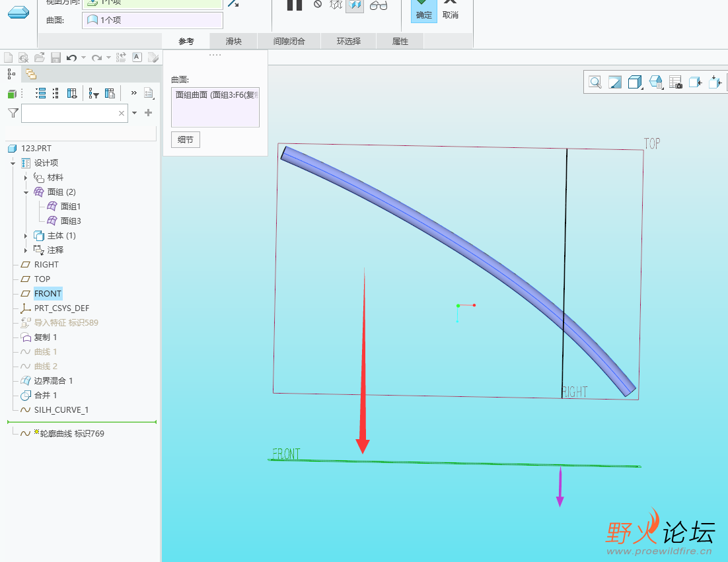Open the 属性 tab
Viewport: 728px width, 562px height.
(400, 42)
